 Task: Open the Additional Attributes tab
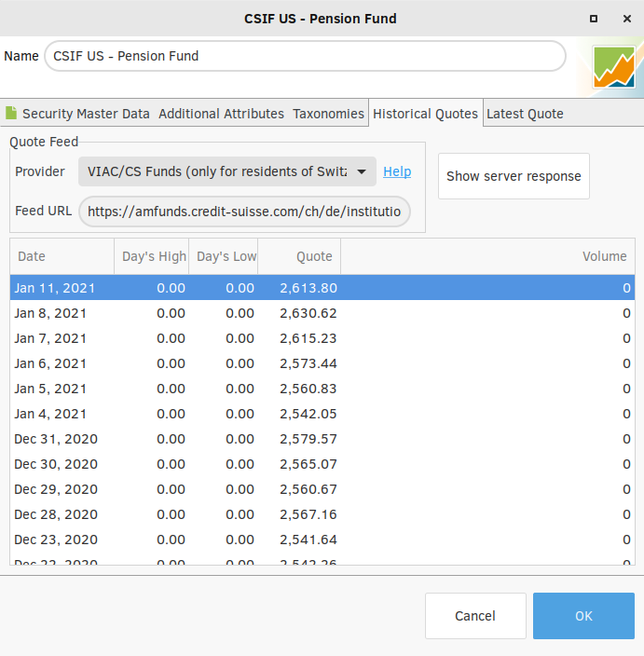tap(221, 114)
